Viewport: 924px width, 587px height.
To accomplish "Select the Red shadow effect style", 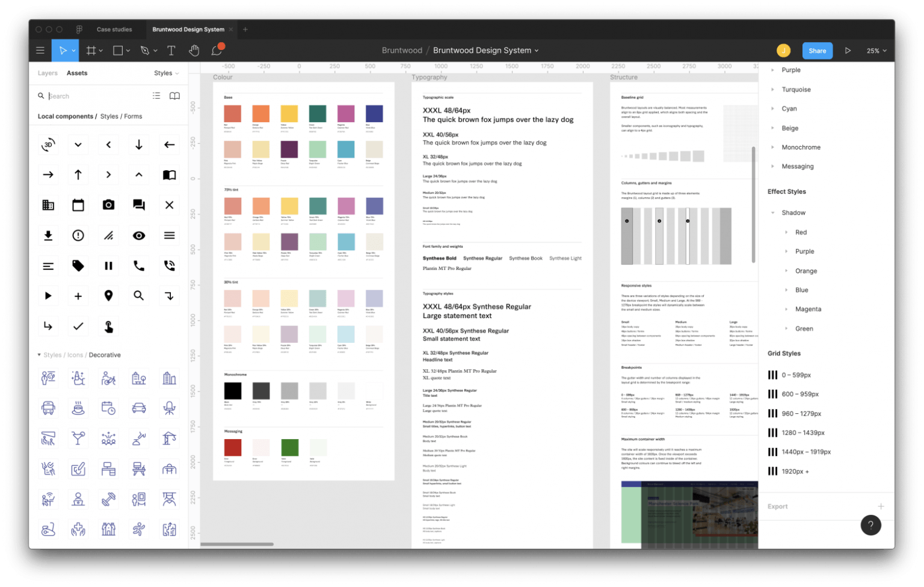I will click(801, 232).
